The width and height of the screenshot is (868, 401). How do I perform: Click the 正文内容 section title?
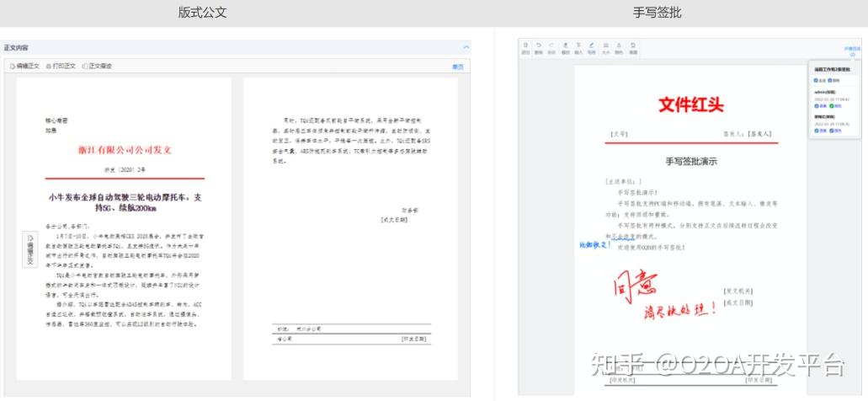17,48
